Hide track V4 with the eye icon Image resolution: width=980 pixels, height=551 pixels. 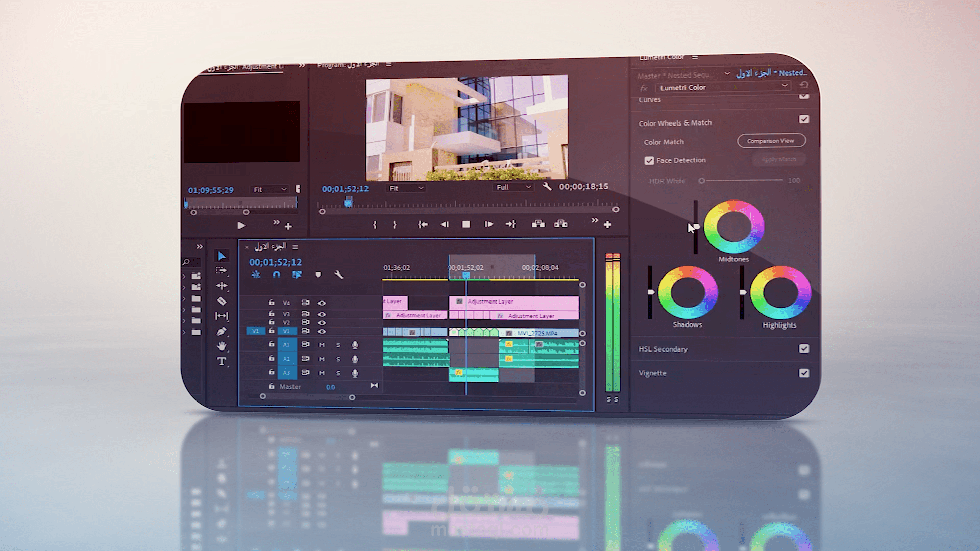coord(322,303)
